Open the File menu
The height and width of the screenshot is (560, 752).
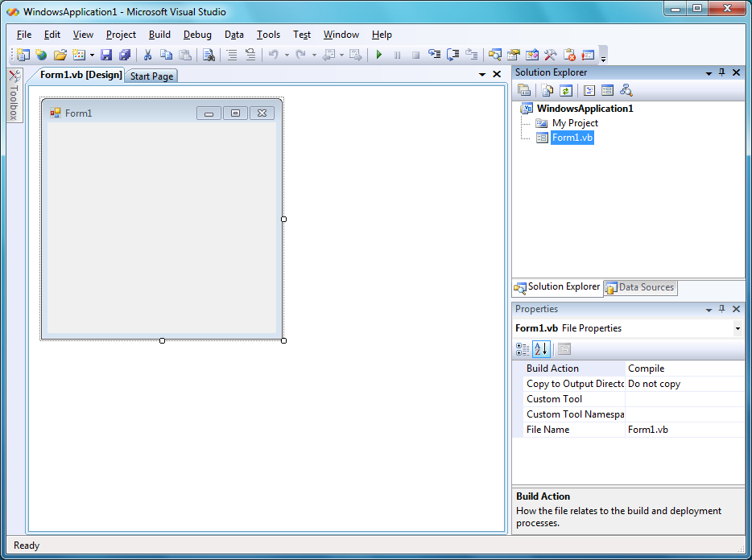pos(24,35)
